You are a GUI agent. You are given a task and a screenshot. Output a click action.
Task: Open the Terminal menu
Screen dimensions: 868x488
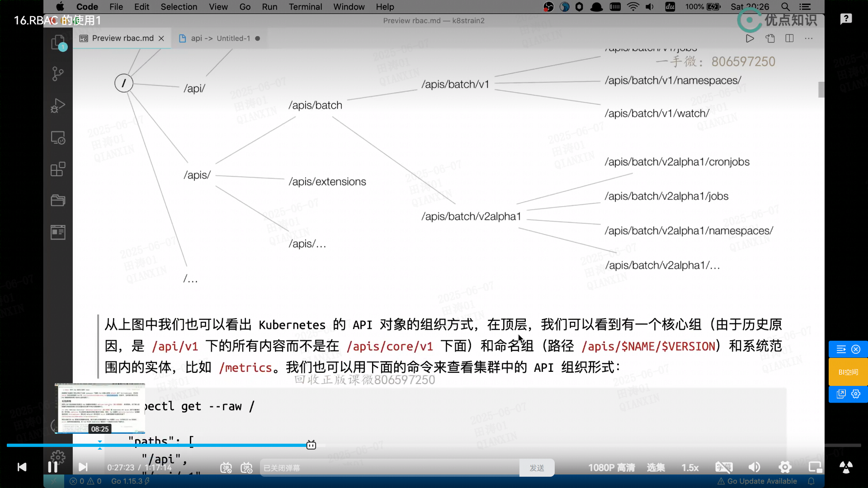pos(305,7)
